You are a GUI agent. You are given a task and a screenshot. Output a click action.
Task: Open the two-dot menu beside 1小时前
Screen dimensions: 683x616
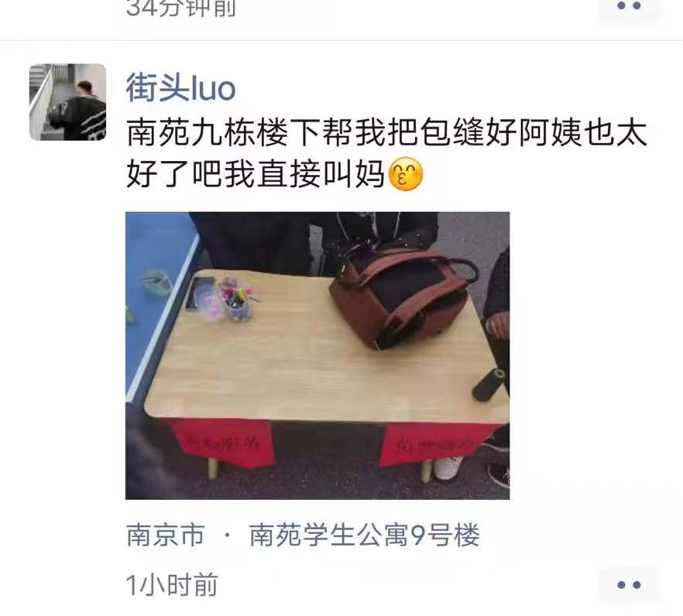click(x=629, y=584)
